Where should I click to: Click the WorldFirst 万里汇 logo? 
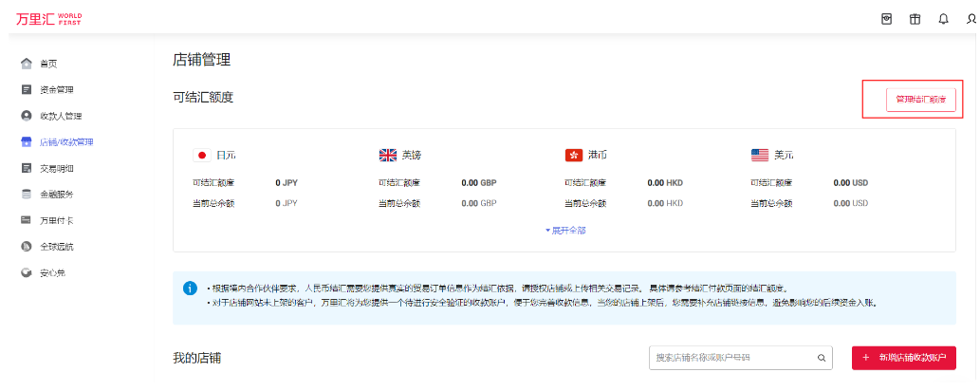(48, 19)
